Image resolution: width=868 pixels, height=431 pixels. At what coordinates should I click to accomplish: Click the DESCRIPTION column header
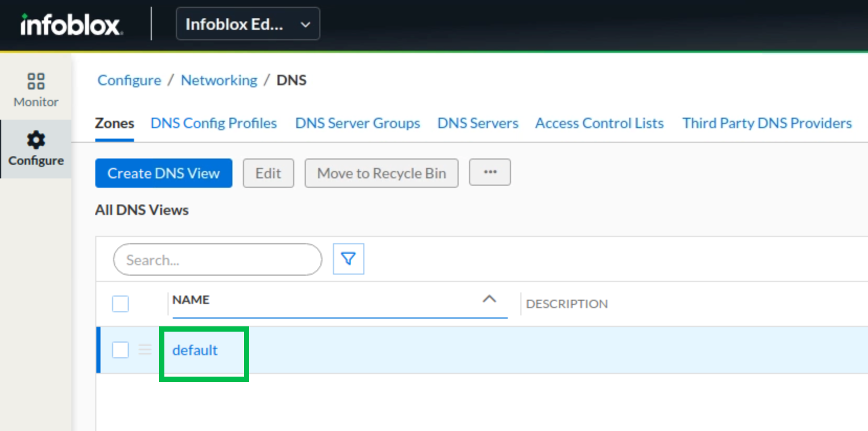point(566,304)
